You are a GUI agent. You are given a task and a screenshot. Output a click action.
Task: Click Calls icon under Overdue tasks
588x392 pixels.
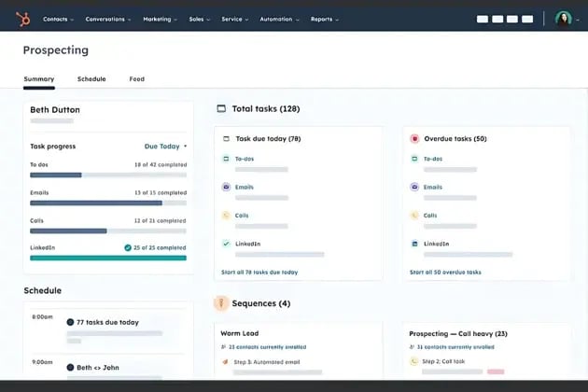pos(414,216)
